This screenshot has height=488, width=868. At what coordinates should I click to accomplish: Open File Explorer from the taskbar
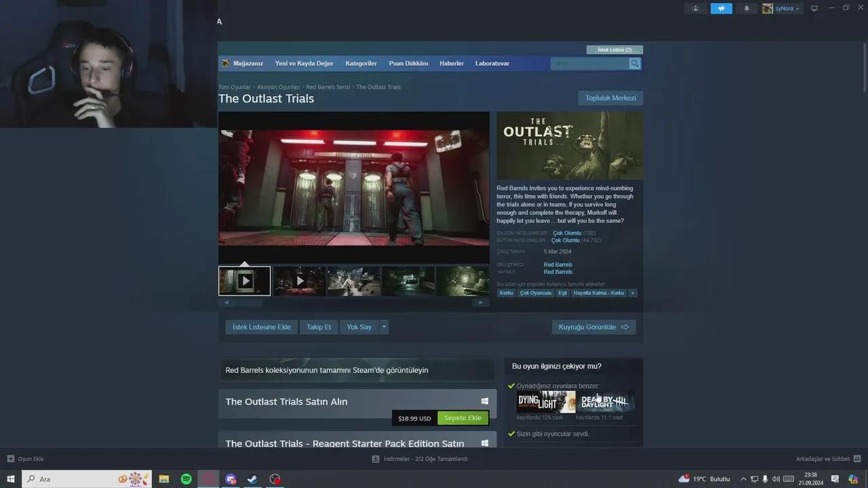coord(163,479)
